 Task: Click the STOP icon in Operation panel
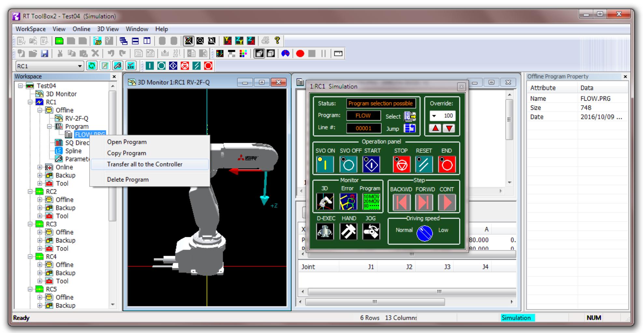point(401,164)
